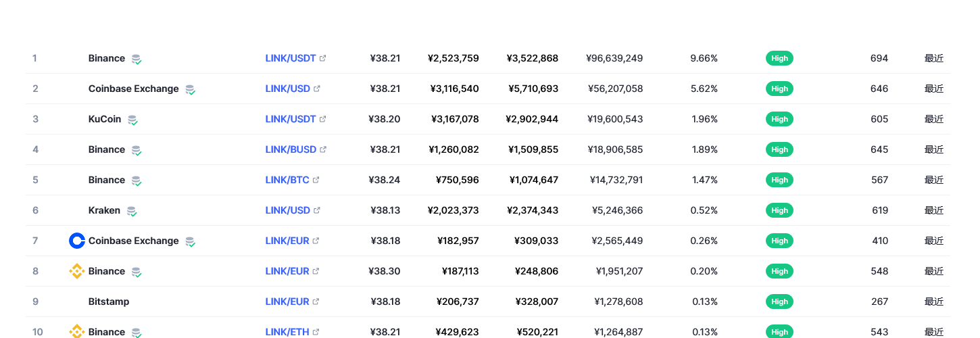Open the LINK/USDT pair on KuCoin

tap(291, 119)
